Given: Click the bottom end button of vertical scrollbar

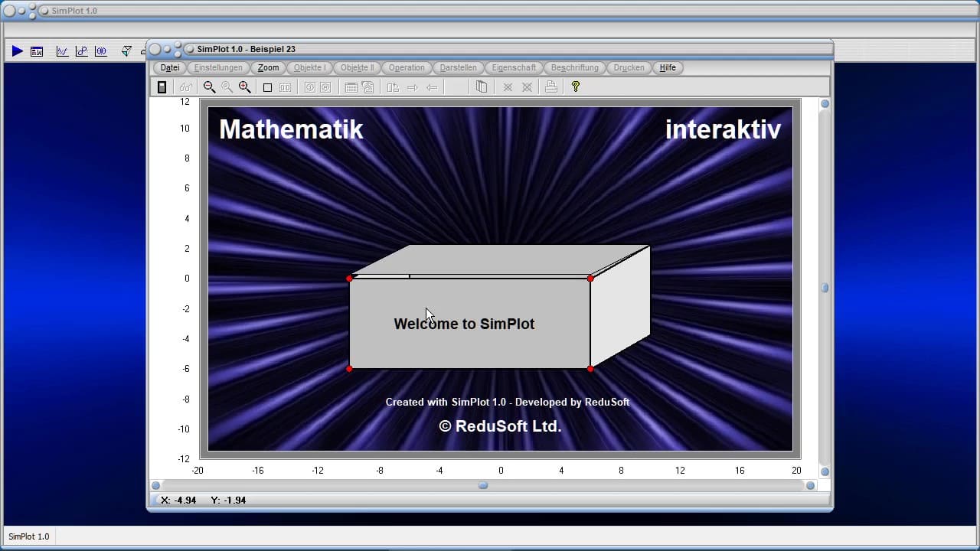Looking at the screenshot, I should pos(825,471).
